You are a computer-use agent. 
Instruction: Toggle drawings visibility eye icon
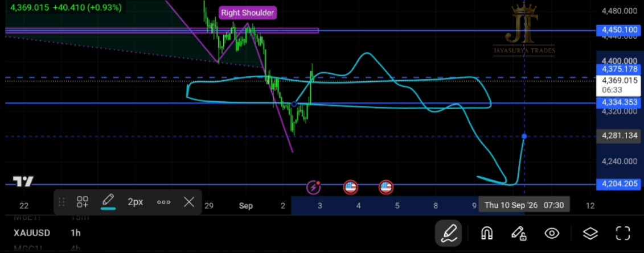(552, 234)
